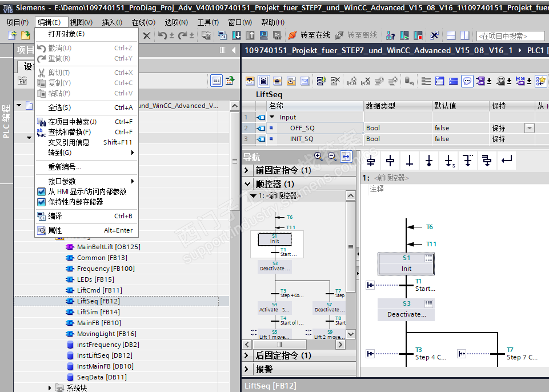
Task: Click the 在项目中搜索 binoculars icon in menu
Action: tap(41, 122)
